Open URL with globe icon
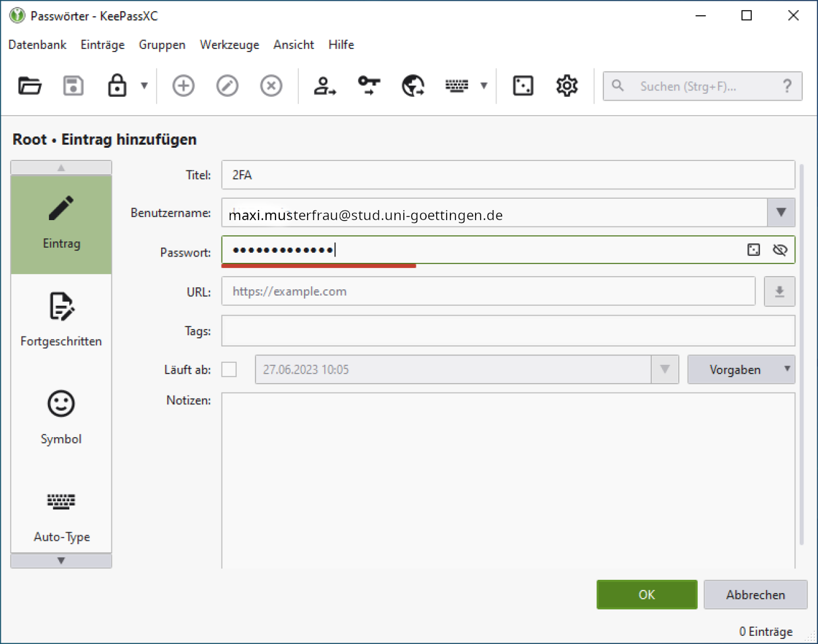This screenshot has width=818, height=644. [413, 86]
